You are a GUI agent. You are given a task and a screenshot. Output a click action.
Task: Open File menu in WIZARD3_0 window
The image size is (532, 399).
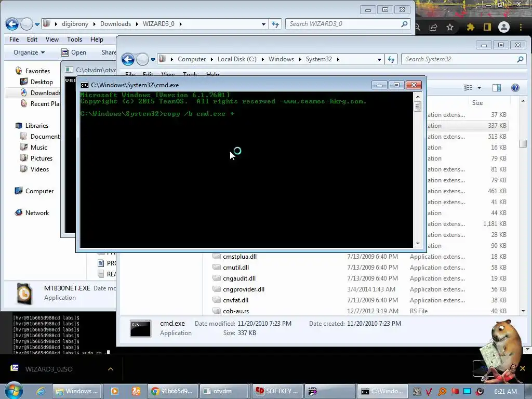point(14,39)
